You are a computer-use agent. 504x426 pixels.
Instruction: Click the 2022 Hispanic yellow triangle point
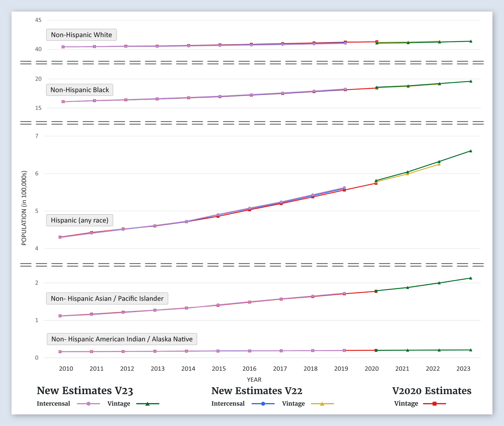tap(439, 164)
